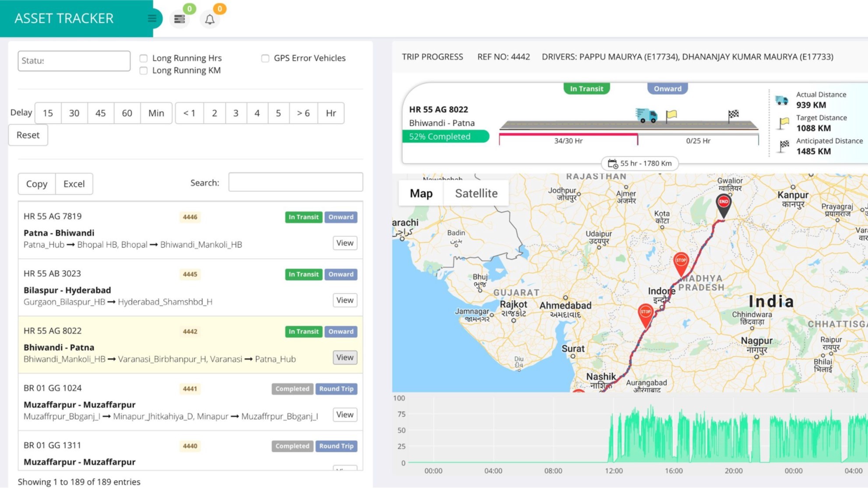Select Patna - Bhiwandi route title
The width and height of the screenshot is (868, 488).
[x=59, y=233]
